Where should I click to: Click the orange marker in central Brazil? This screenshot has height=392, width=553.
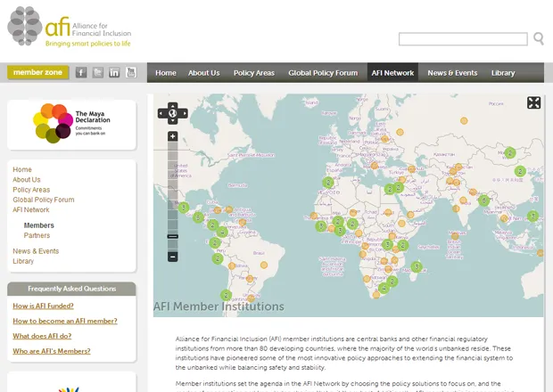tap(264, 265)
